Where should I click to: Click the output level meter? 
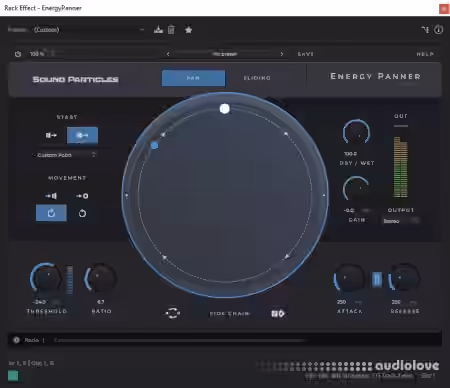tap(400, 167)
